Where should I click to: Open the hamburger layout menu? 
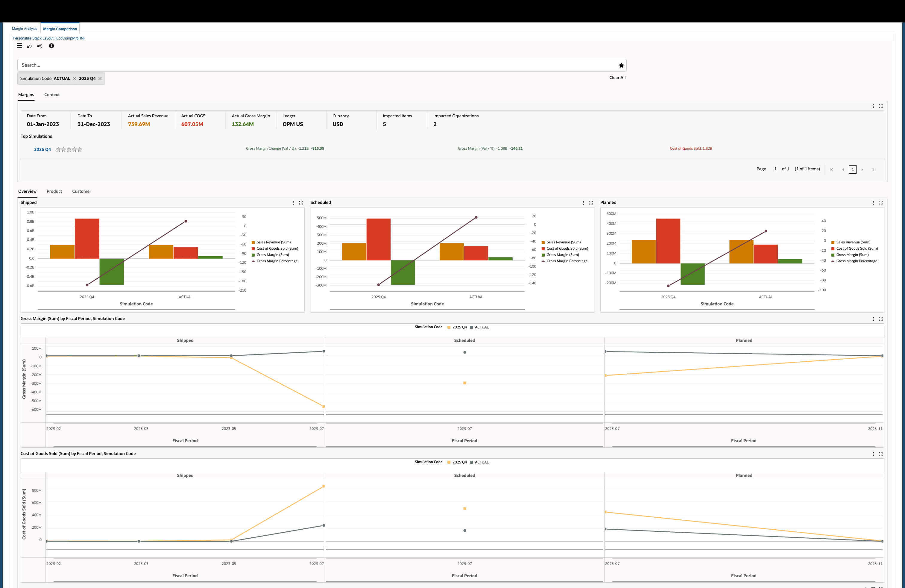click(x=19, y=46)
